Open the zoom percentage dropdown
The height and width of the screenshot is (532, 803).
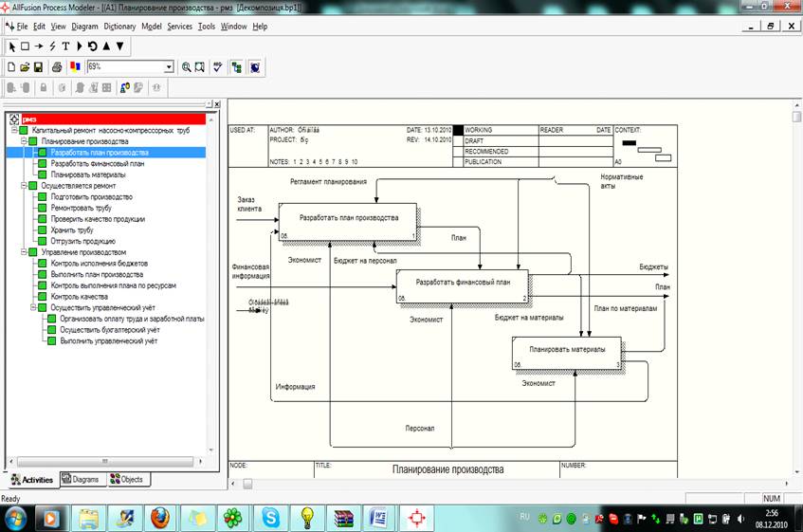pos(169,67)
